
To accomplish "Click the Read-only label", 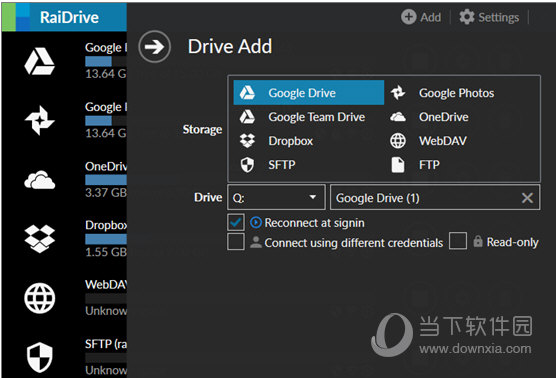I will [512, 242].
